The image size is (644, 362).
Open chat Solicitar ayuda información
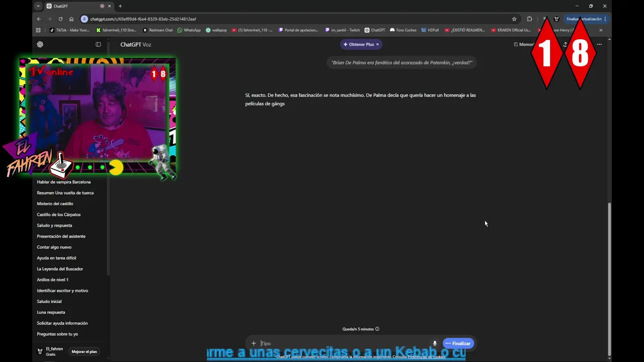tap(62, 323)
